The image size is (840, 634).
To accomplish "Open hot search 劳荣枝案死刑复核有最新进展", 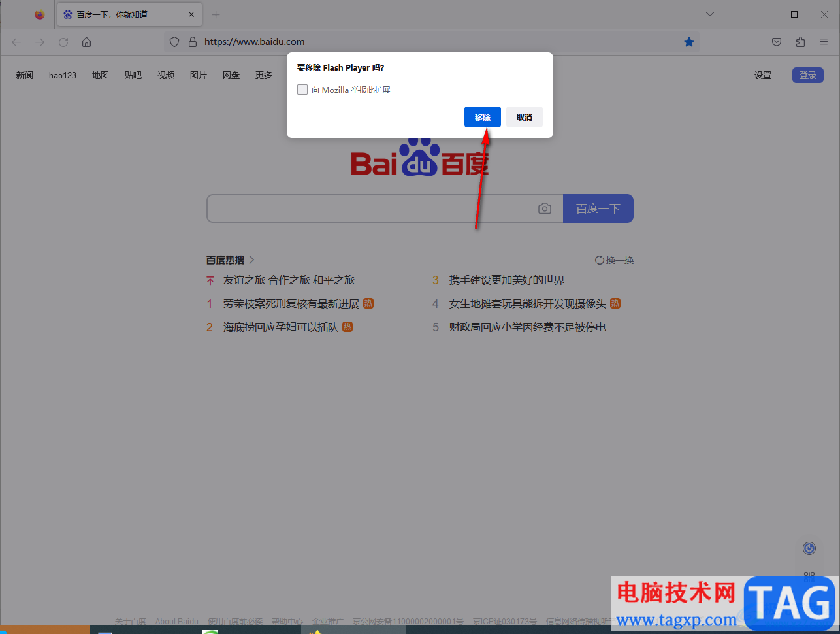I will point(291,303).
